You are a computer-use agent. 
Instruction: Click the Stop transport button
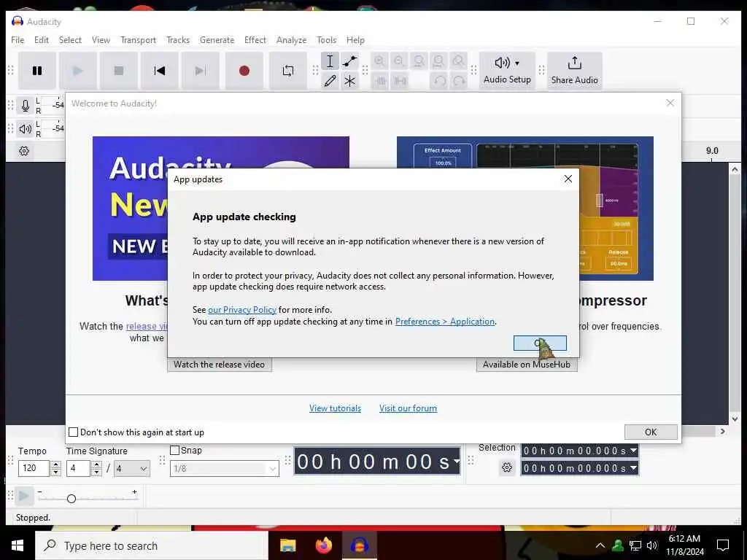(x=119, y=71)
